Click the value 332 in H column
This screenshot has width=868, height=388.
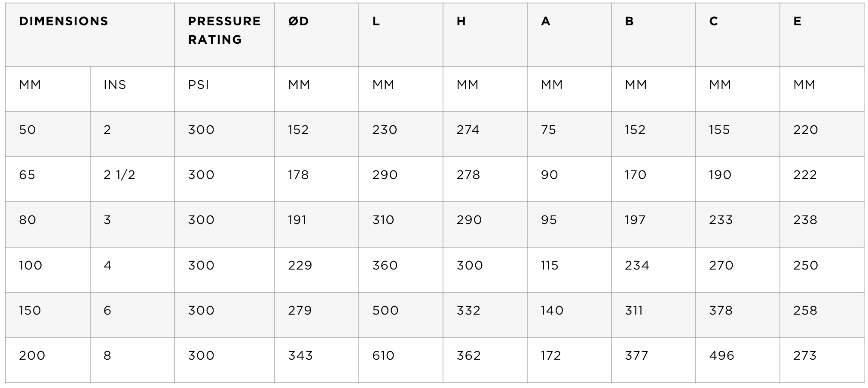pyautogui.click(x=485, y=315)
